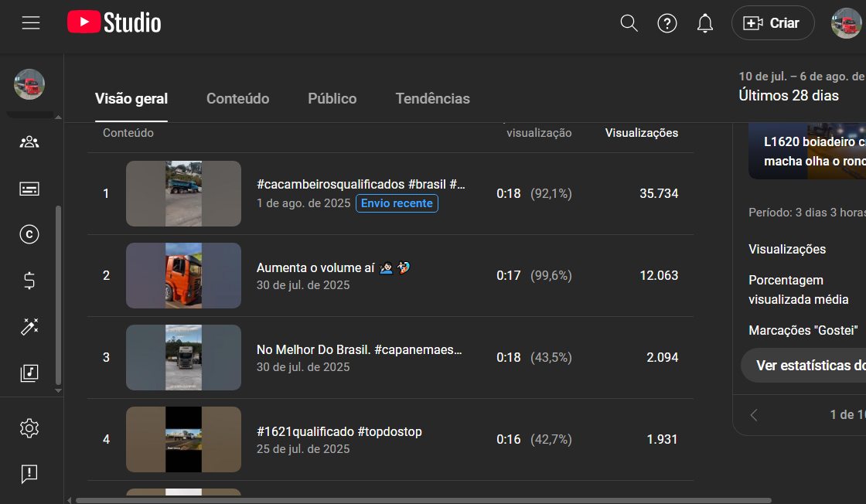The height and width of the screenshot is (504, 866).
Task: Switch to the Conteúdo tab
Action: pyautogui.click(x=238, y=99)
